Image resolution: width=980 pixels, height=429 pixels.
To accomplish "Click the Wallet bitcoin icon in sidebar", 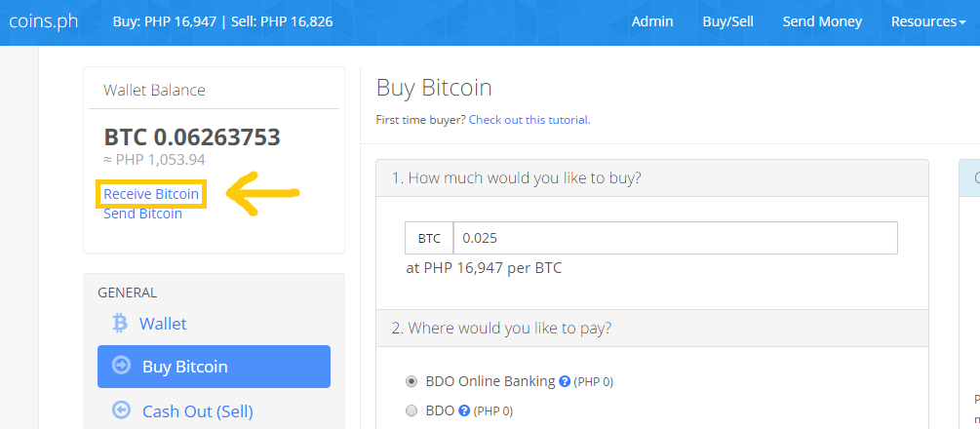I will (120, 323).
